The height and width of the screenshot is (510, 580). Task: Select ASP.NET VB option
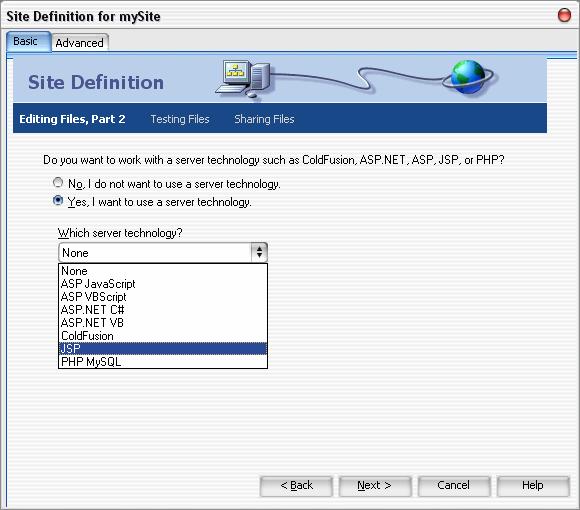tap(163, 322)
